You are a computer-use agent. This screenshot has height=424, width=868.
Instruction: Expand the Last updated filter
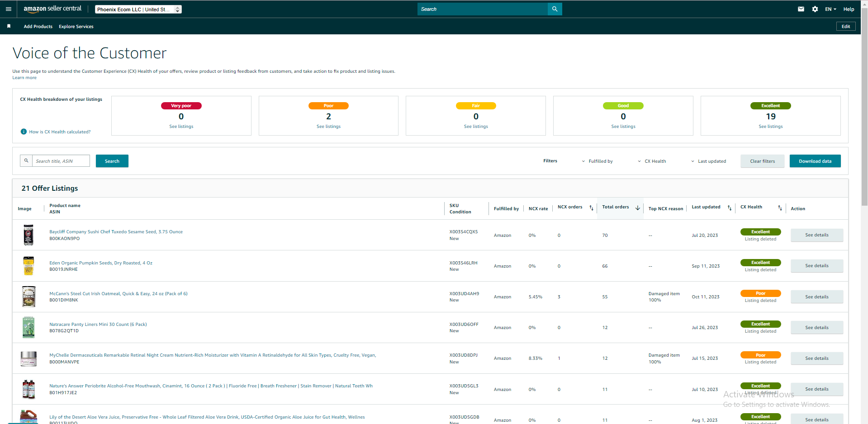click(708, 161)
